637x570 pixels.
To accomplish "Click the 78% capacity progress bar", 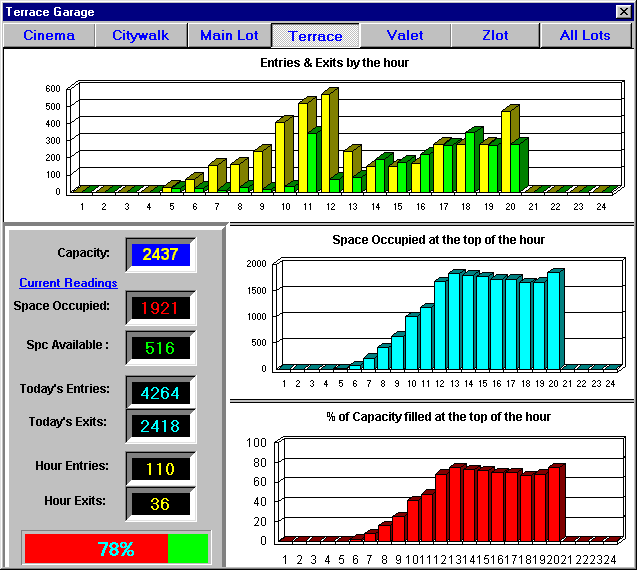I will [x=117, y=548].
